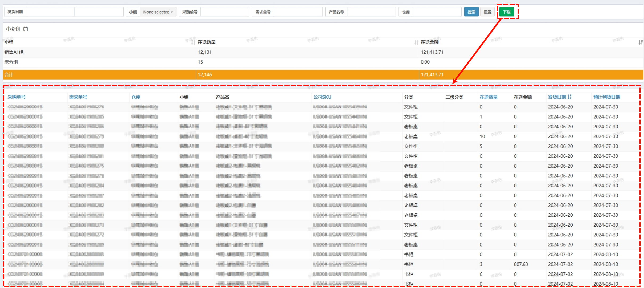Click the 产品名 detail column header
This screenshot has width=644, height=288.
(223, 97)
